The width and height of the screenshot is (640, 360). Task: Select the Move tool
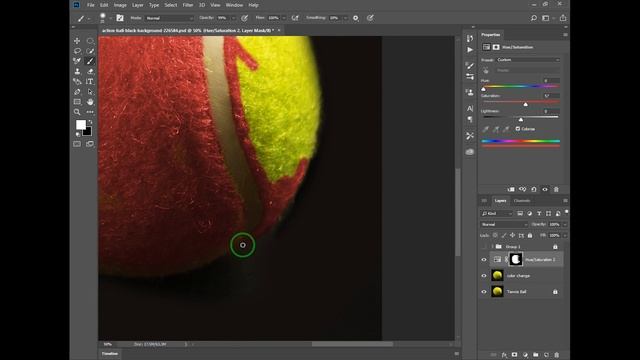[77, 41]
